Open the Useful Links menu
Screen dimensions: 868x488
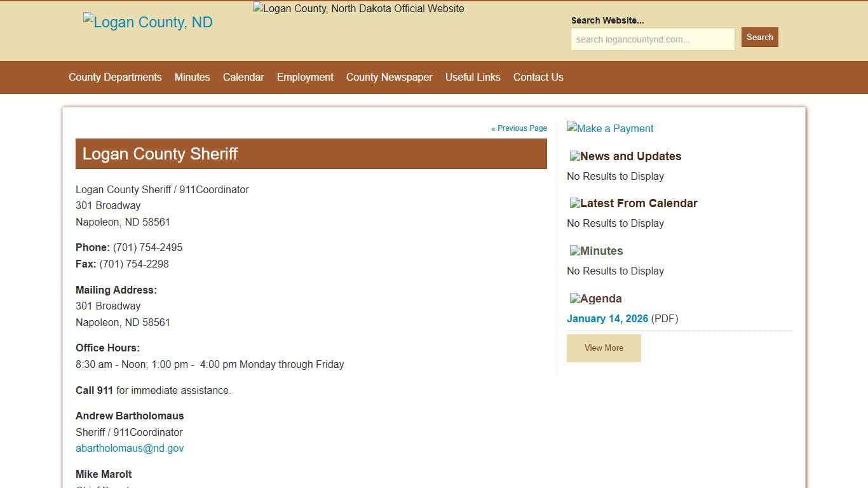point(473,77)
